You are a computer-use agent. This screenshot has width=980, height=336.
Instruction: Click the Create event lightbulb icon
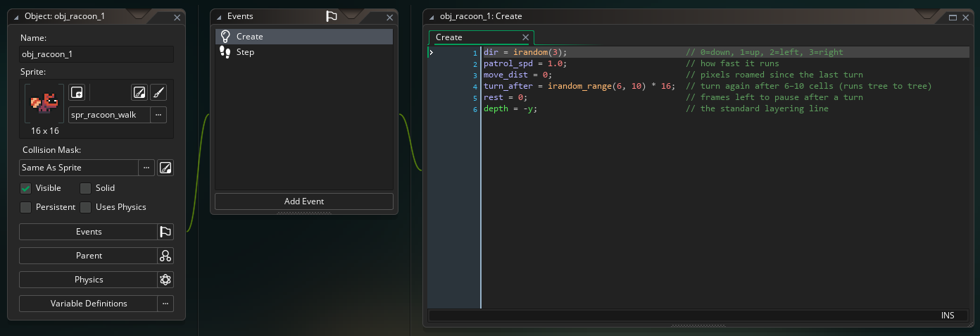(x=225, y=37)
